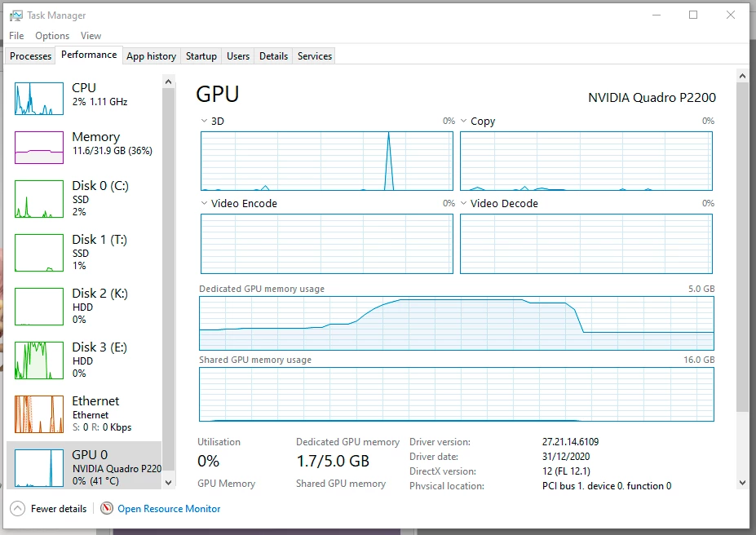
Task: Click the Dedicated GPU memory usage graph
Action: coord(457,323)
